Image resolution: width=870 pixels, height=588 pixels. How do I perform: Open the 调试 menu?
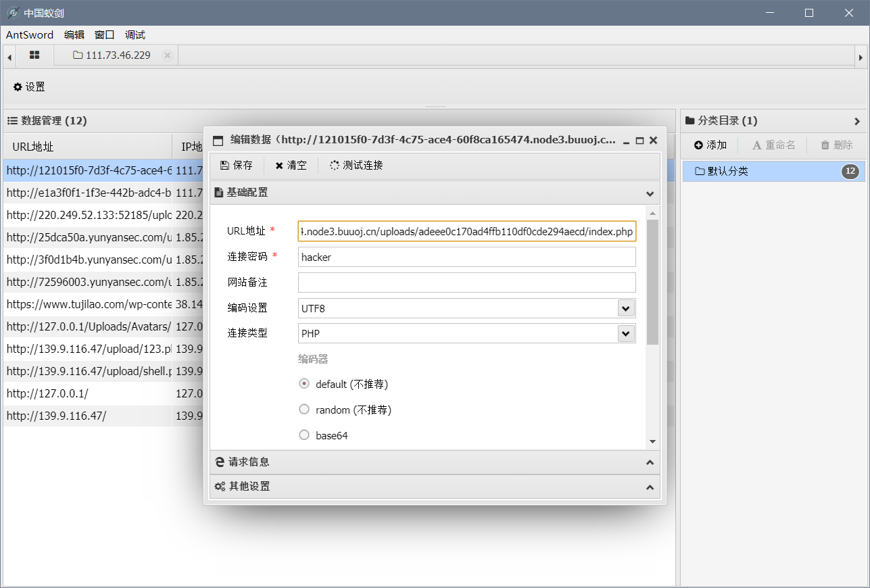[x=134, y=34]
